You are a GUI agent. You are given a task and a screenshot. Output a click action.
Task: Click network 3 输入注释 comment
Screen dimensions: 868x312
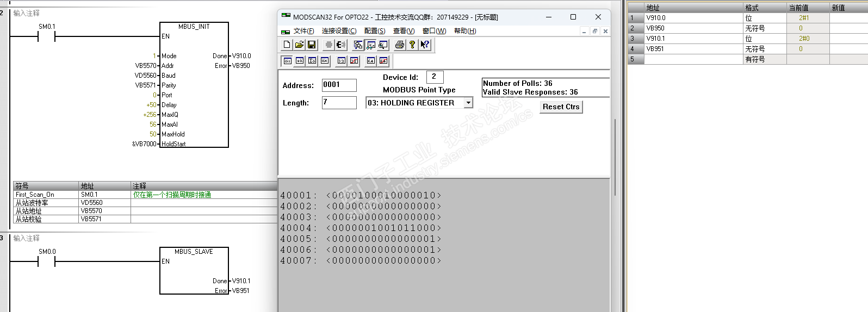[x=27, y=238]
